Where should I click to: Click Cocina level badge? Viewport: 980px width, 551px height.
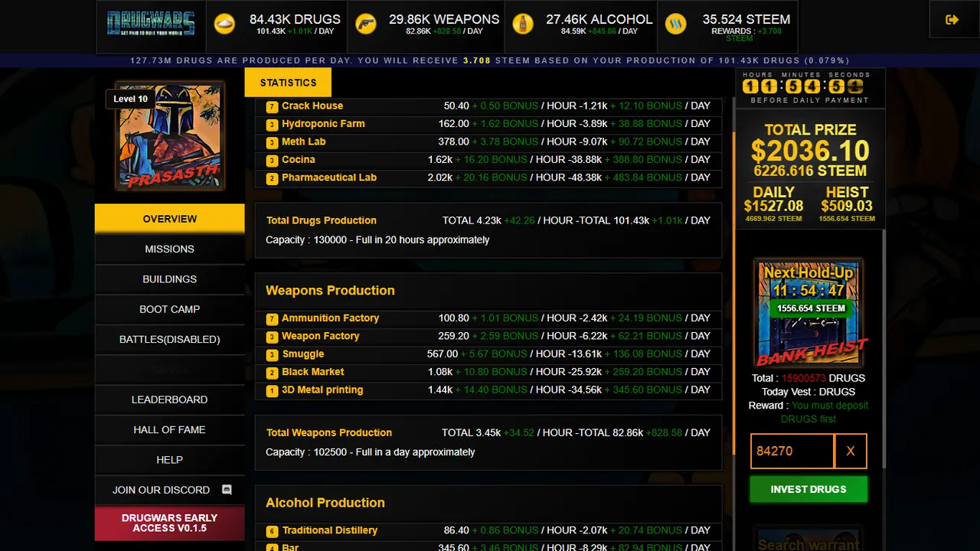[272, 160]
